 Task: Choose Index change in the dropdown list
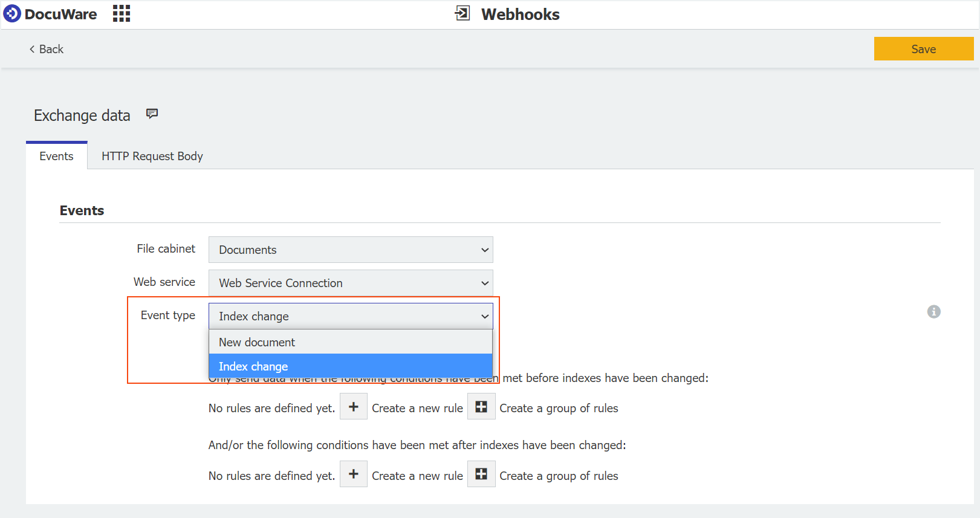click(351, 366)
